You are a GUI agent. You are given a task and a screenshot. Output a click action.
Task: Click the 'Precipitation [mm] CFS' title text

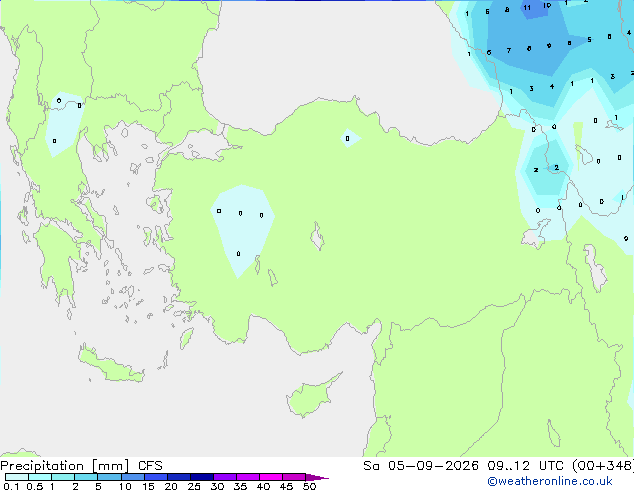pyautogui.click(x=81, y=466)
